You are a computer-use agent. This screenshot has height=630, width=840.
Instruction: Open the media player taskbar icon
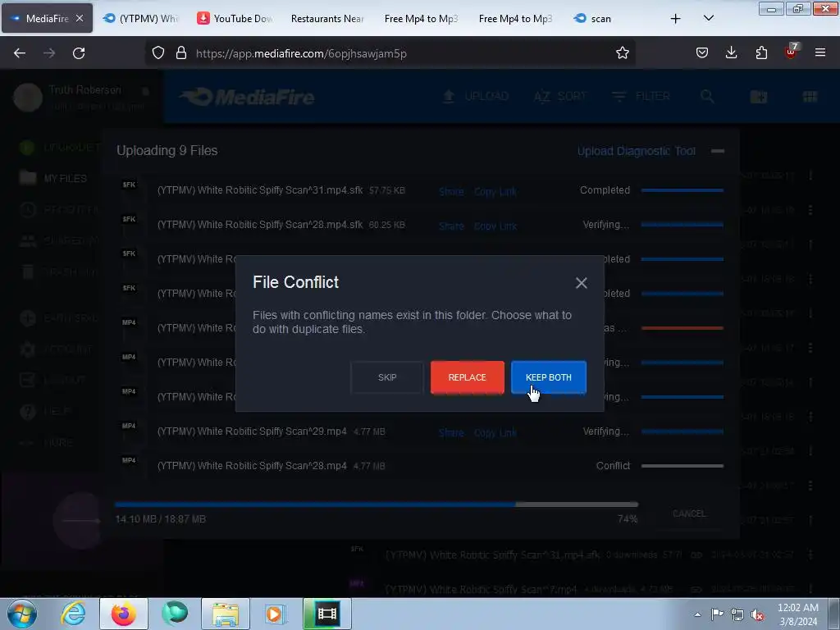(276, 614)
